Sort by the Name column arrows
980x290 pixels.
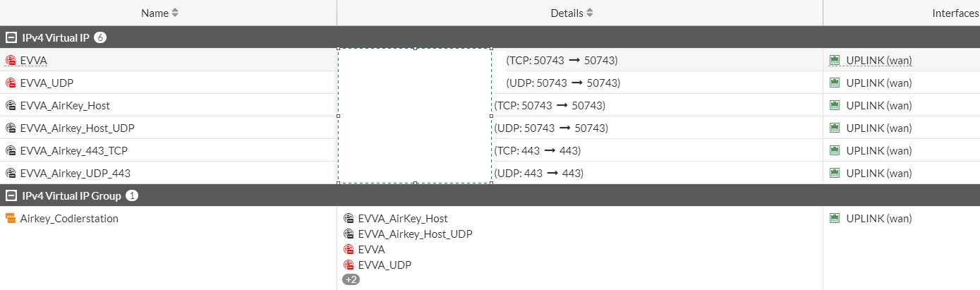click(175, 13)
